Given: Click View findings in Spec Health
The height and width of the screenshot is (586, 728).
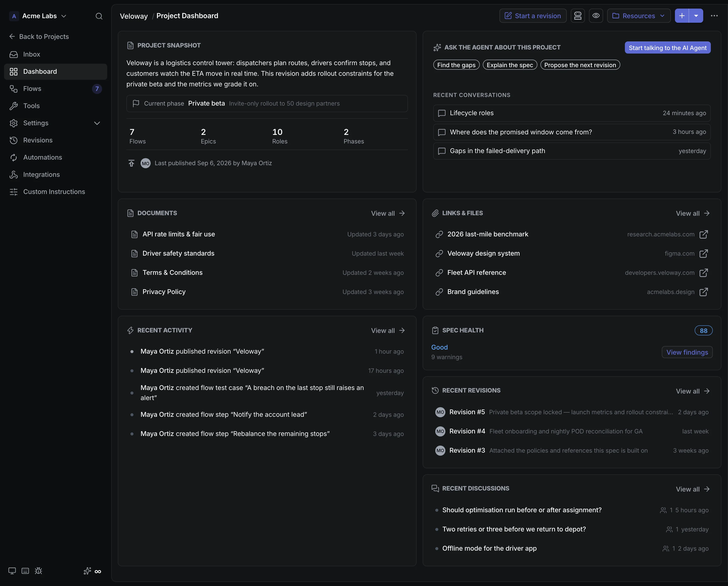Looking at the screenshot, I should tap(687, 352).
